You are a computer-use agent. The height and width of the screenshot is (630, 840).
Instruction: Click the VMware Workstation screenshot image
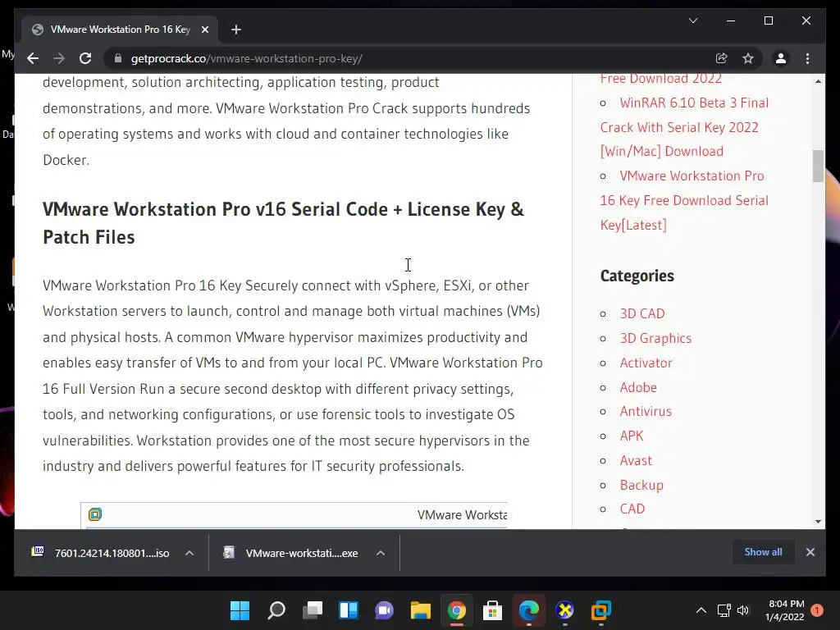pos(294,515)
